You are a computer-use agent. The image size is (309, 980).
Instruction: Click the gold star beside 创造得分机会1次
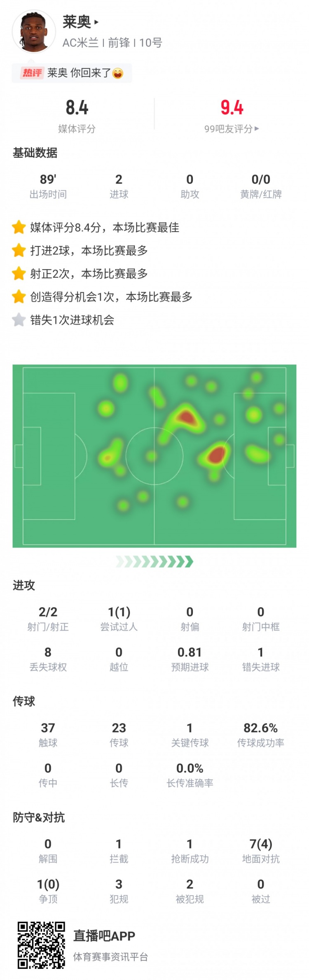[19, 296]
